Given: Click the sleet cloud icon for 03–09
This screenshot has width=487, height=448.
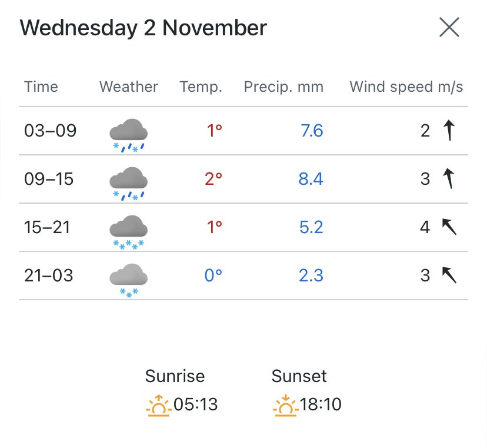Looking at the screenshot, I should tap(129, 135).
